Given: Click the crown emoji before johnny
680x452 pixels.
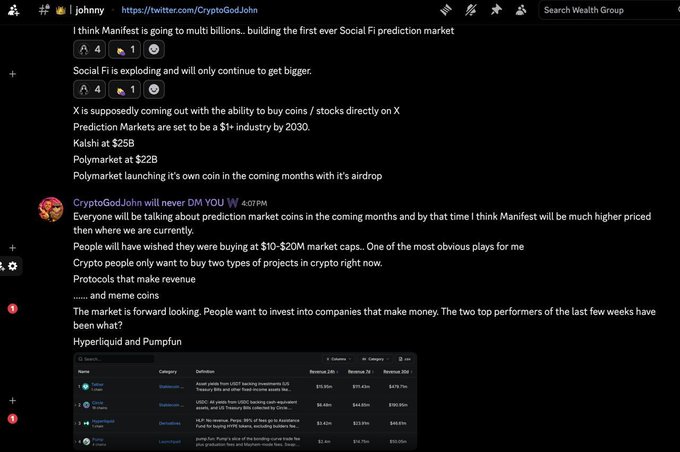Looking at the screenshot, I should click(x=60, y=10).
